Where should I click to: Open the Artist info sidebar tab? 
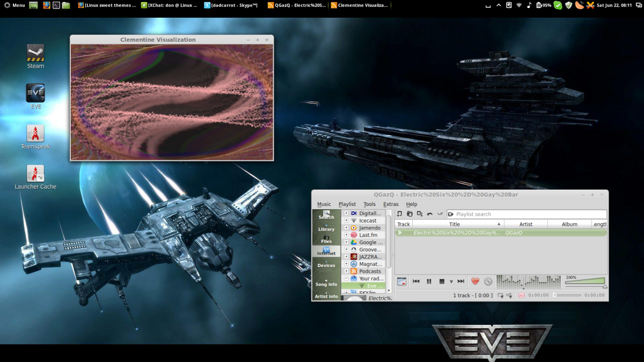coord(326,294)
